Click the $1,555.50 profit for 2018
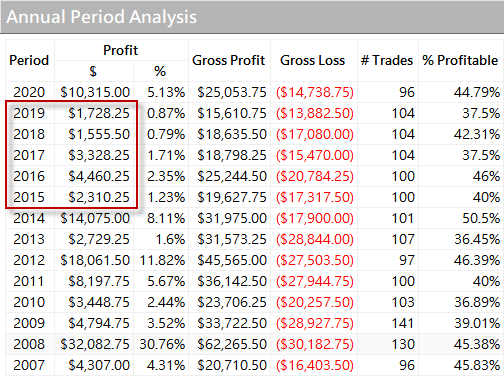 pyautogui.click(x=99, y=134)
